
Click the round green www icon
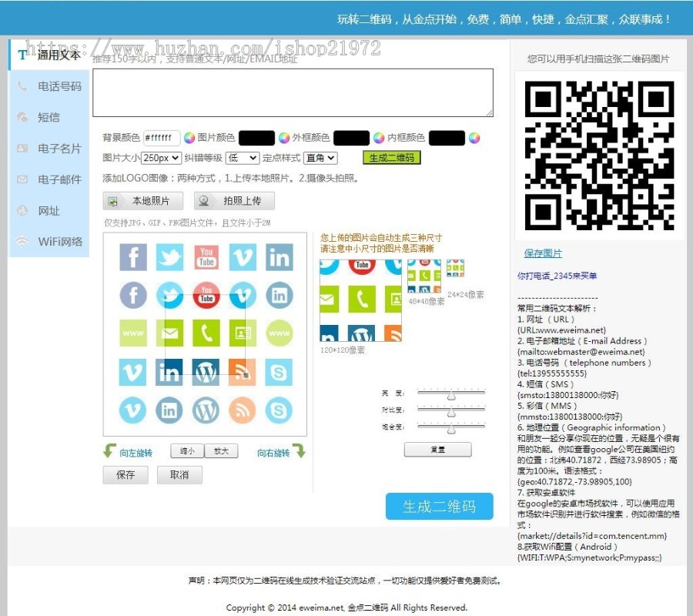(x=280, y=333)
